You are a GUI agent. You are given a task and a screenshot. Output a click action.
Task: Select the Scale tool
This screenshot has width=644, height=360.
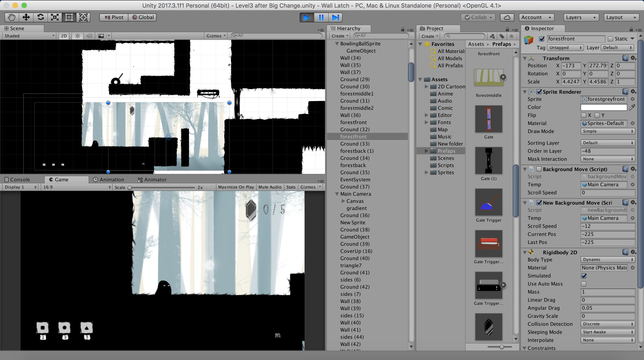pos(55,17)
